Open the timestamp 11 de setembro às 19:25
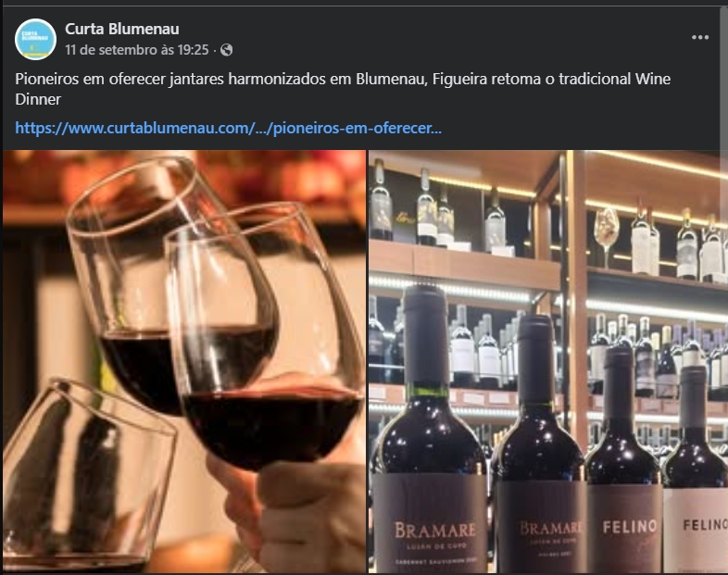728x575 pixels. [137, 50]
